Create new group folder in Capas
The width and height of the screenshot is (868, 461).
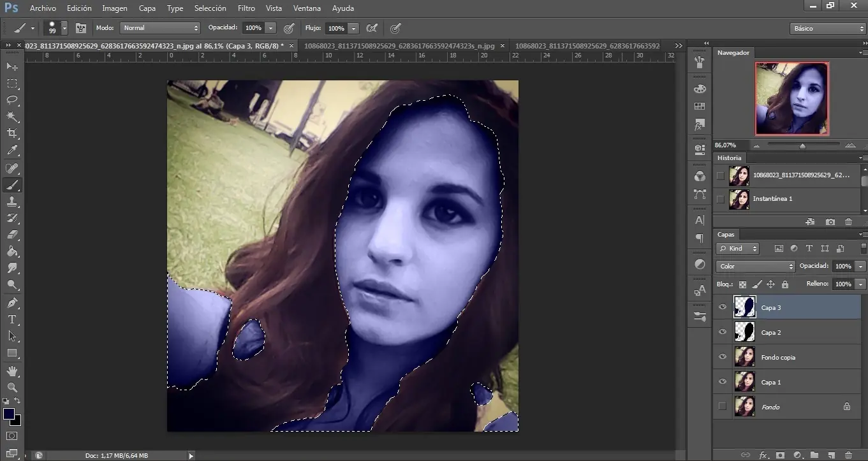[814, 455]
